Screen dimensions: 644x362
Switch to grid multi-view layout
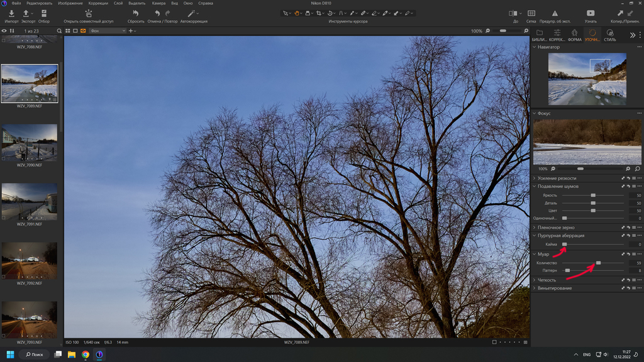[68, 31]
